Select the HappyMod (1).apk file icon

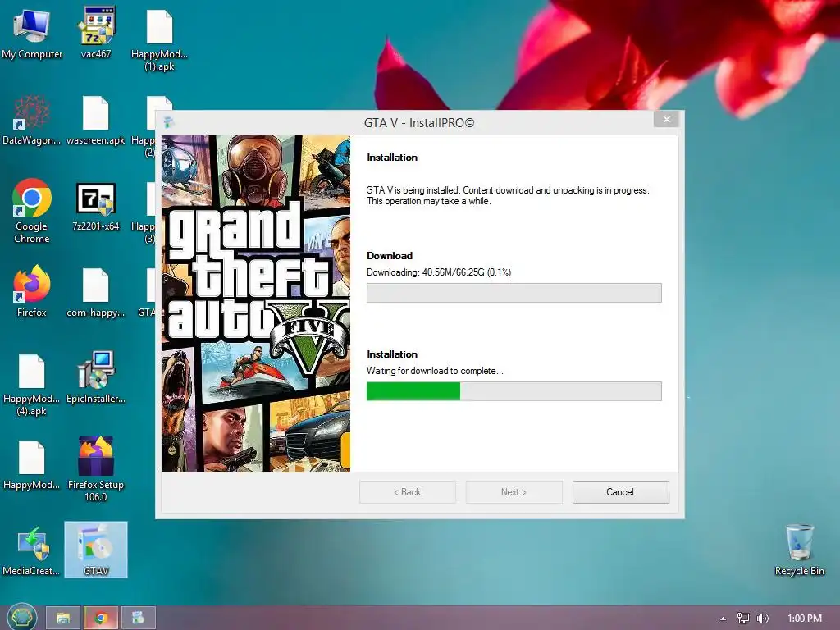(x=160, y=40)
